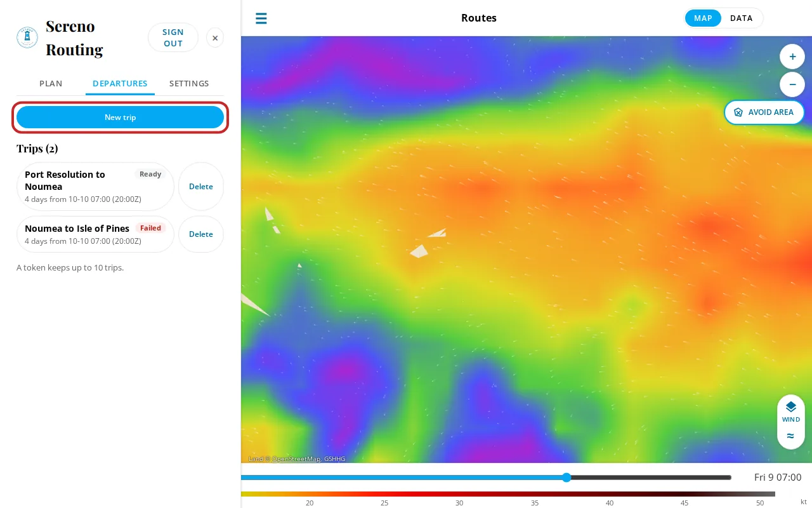Image resolution: width=812 pixels, height=508 pixels.
Task: Open the Wind layers selector
Action: [791, 411]
